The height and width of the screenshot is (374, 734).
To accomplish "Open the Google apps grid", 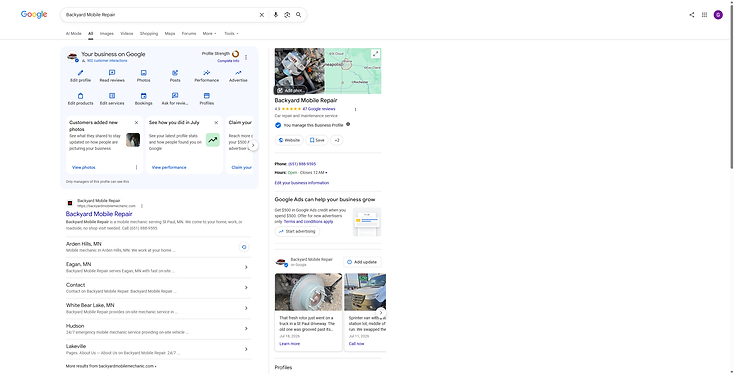I will (x=704, y=15).
